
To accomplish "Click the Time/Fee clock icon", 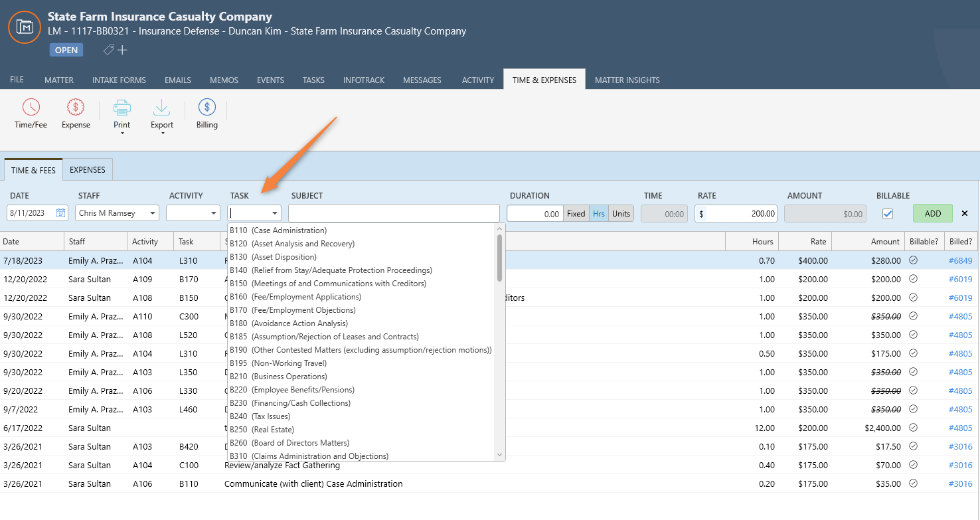I will tap(31, 107).
